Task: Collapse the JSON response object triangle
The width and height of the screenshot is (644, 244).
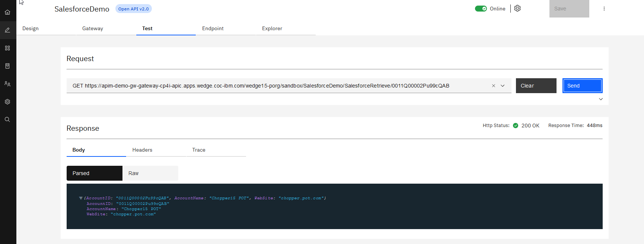Action: point(81,198)
